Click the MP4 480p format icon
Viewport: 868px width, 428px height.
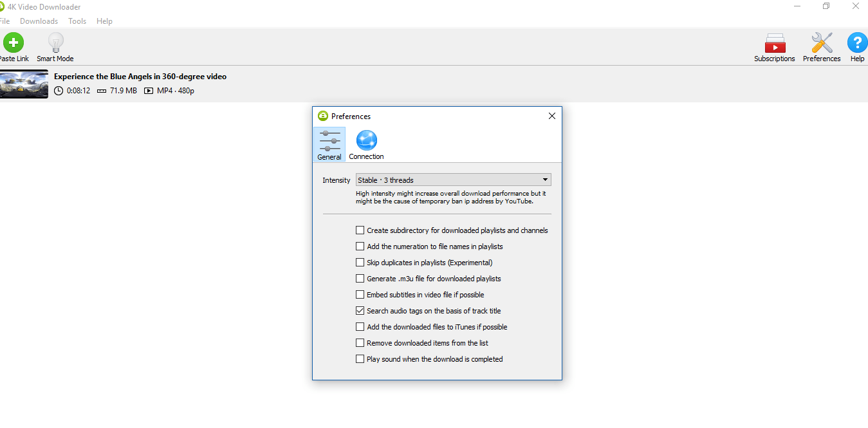coord(149,91)
